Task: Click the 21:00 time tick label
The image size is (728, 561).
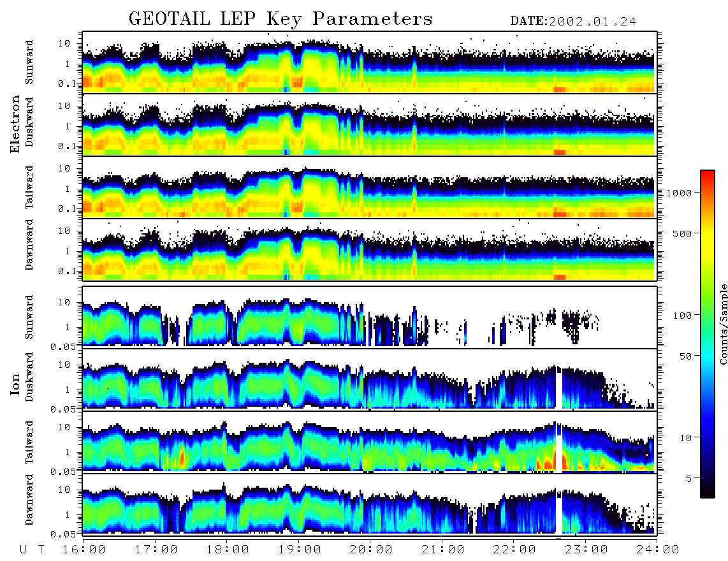Action: (443, 550)
